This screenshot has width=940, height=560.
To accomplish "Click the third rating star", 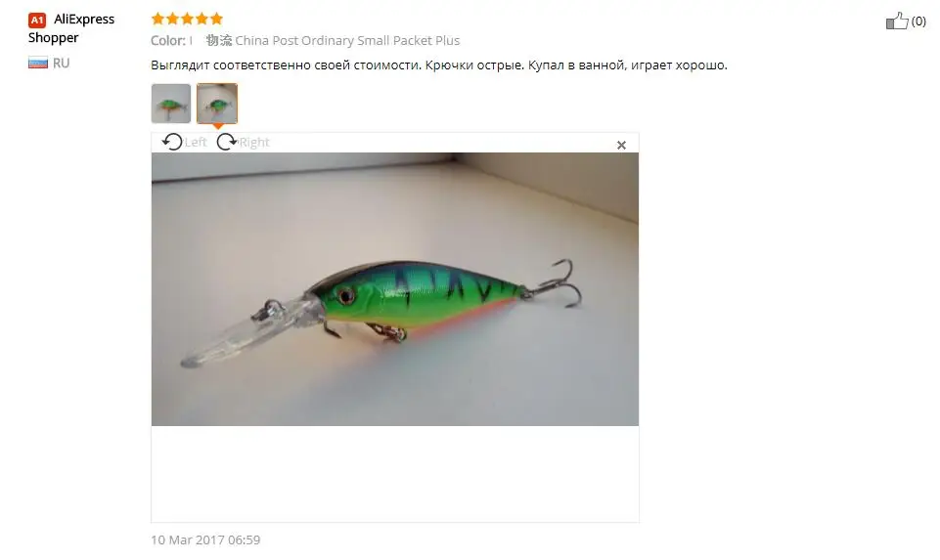I will (x=187, y=19).
